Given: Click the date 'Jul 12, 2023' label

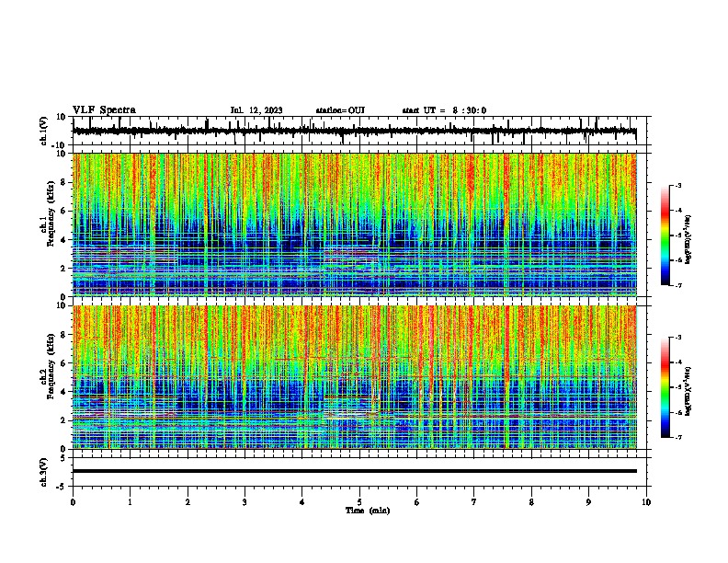Looking at the screenshot, I should [256, 110].
